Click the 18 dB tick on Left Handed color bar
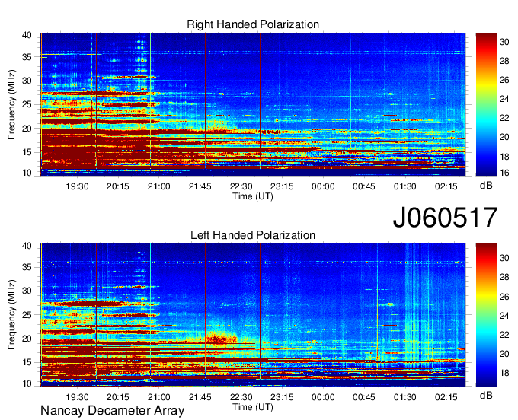Image resolution: width=518 pixels, height=420 pixels. click(x=504, y=373)
